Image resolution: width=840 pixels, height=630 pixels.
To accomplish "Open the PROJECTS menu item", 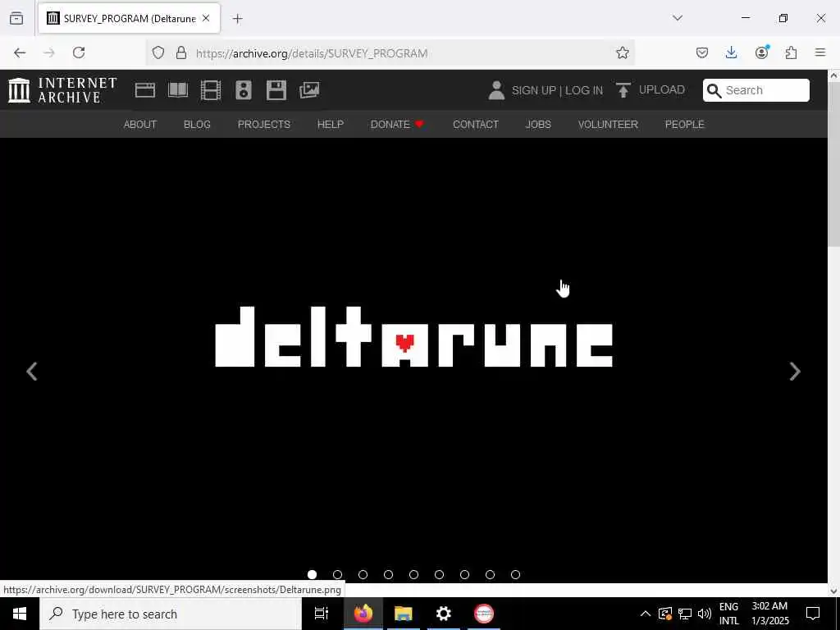I will pos(264,125).
